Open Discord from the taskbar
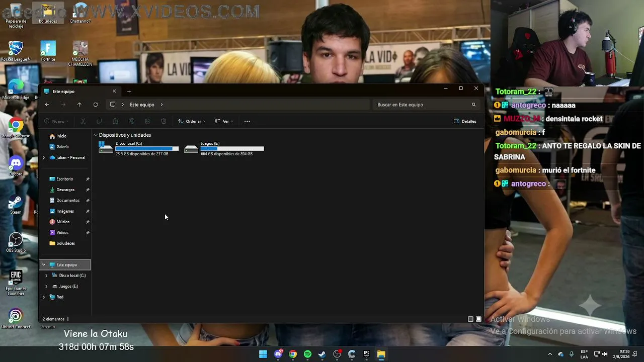This screenshot has width=644, height=362. 278,354
